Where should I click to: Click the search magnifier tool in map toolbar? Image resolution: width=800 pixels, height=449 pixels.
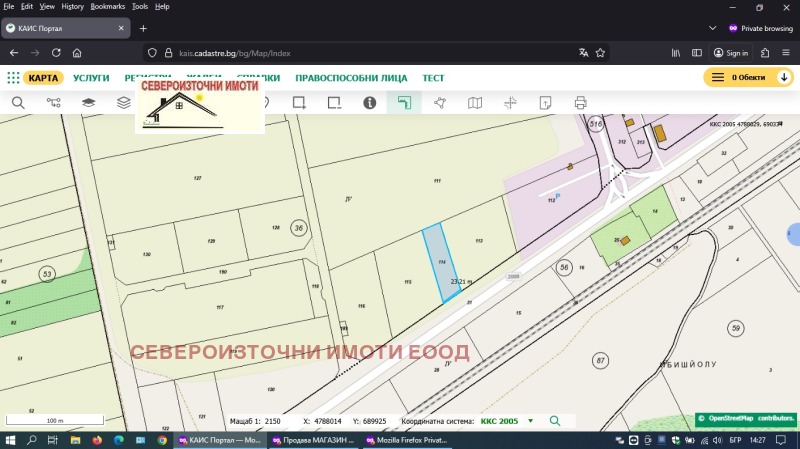click(x=18, y=102)
